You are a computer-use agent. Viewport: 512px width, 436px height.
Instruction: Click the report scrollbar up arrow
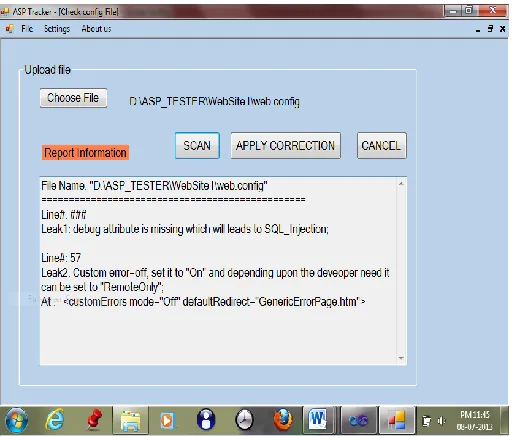click(x=401, y=184)
